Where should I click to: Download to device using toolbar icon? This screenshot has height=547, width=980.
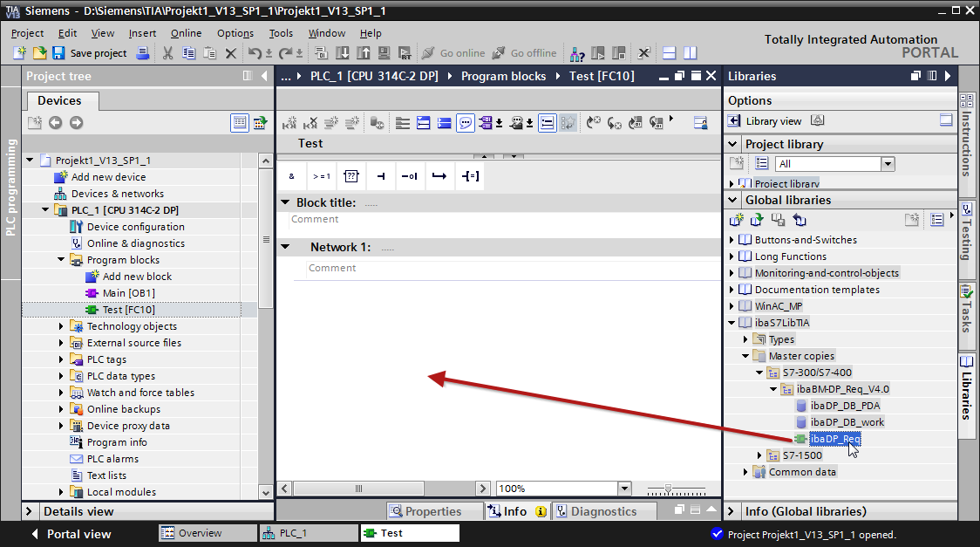[343, 53]
